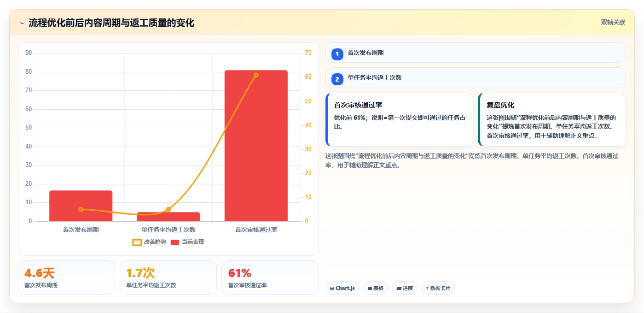Select the 1.7次 stat card
The height and width of the screenshot is (313, 644).
click(x=168, y=278)
